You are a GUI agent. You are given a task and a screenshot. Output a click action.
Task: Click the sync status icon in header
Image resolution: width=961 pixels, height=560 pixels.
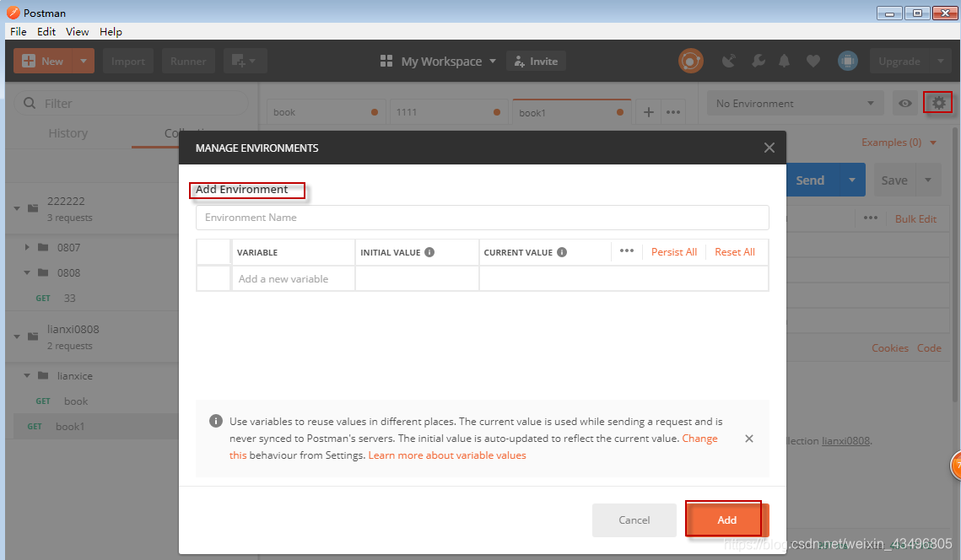tap(690, 62)
